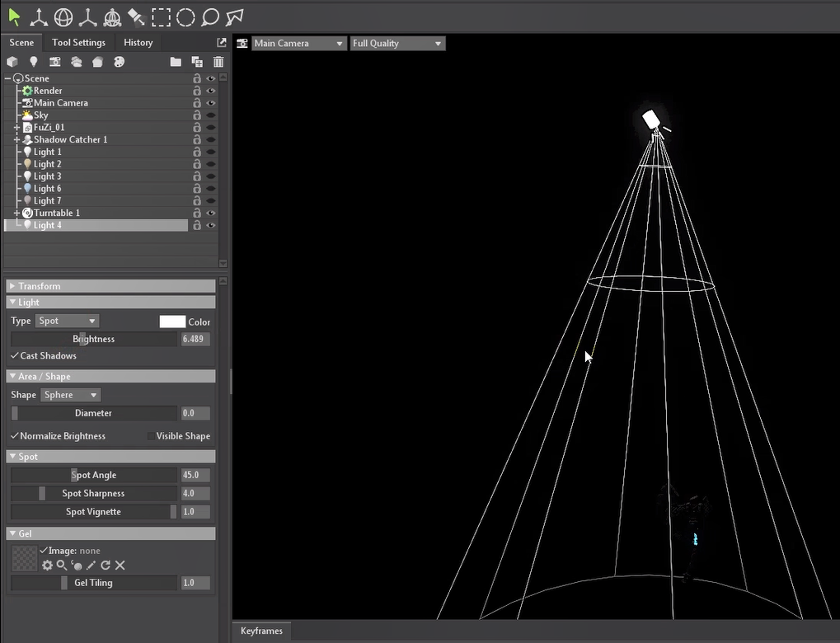Click the gel image magnifier icon
Viewport: 840px width, 643px height.
tap(62, 566)
